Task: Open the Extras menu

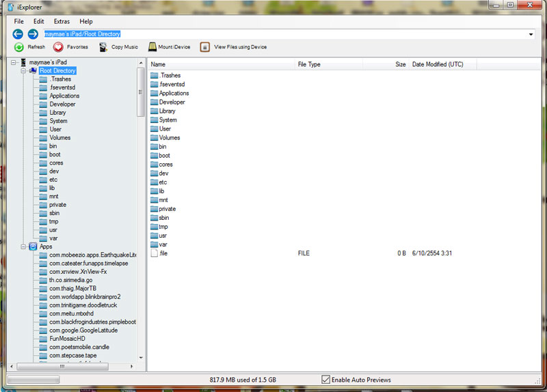Action: (62, 22)
